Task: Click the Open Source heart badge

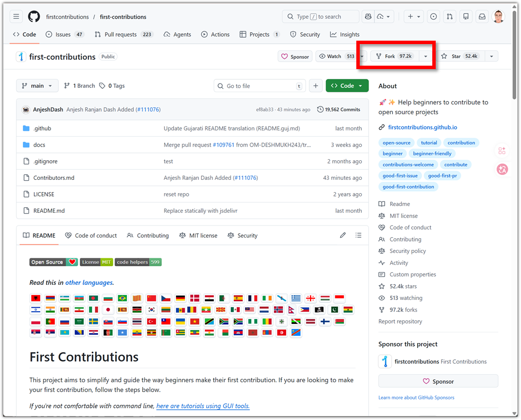Action: [54, 262]
